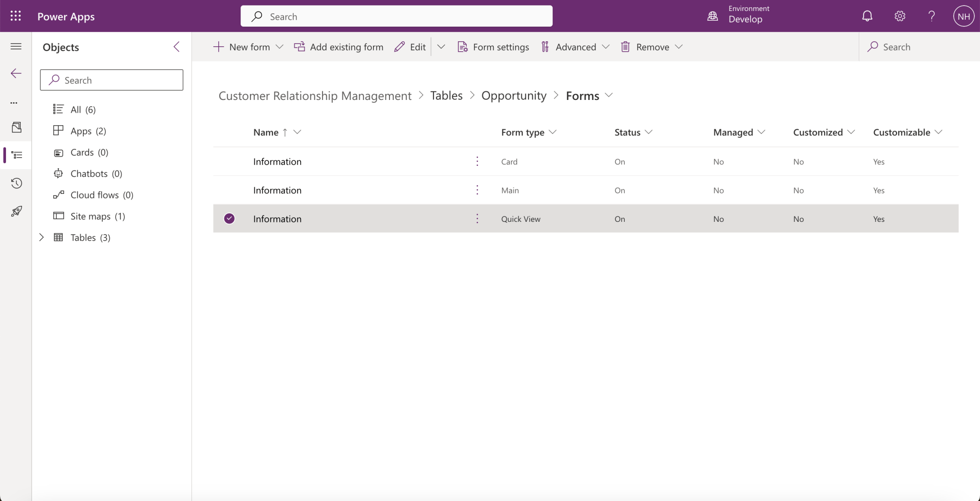Open the New form dropdown arrow
Image resolution: width=980 pixels, height=501 pixels.
pos(279,47)
